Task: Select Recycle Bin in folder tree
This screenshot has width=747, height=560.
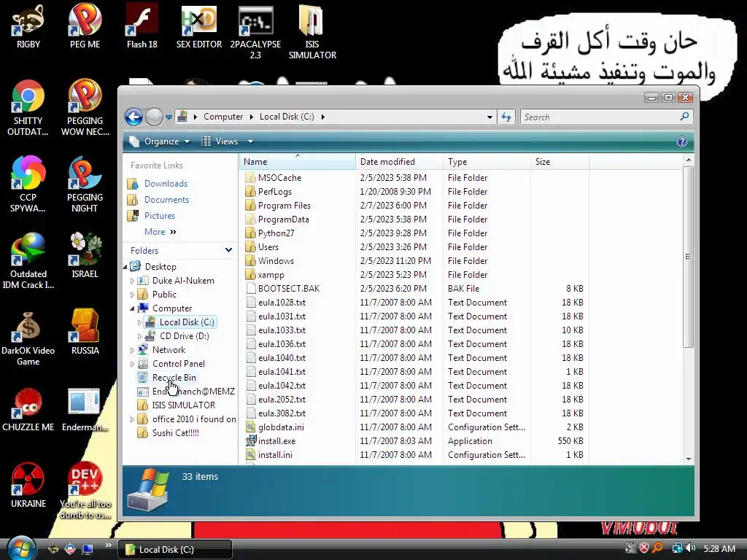Action: tap(174, 378)
